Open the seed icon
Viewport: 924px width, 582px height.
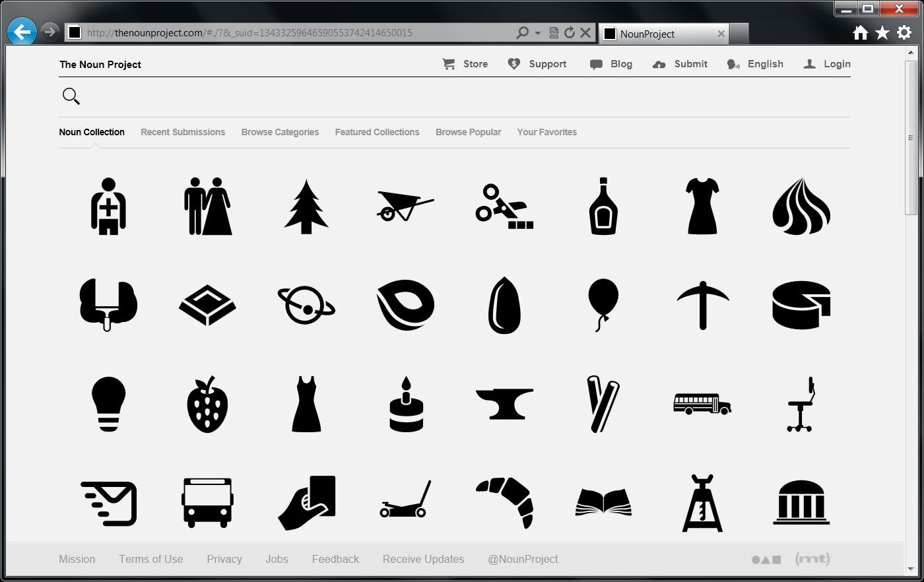(x=504, y=305)
